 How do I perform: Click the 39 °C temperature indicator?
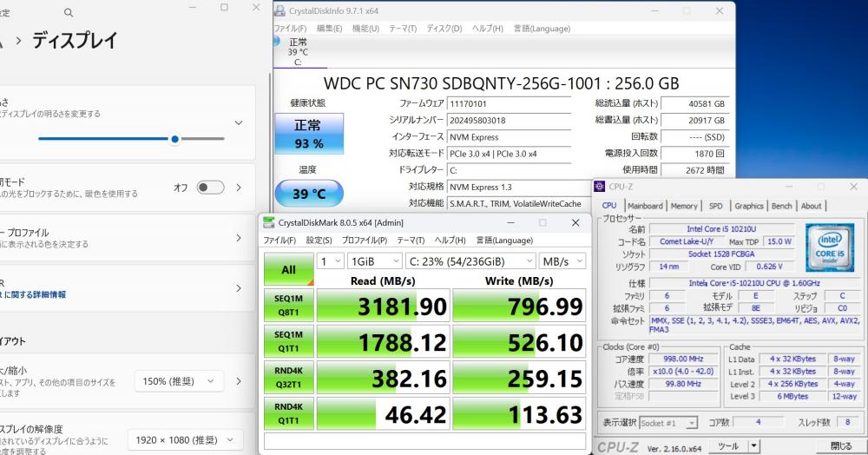[309, 193]
